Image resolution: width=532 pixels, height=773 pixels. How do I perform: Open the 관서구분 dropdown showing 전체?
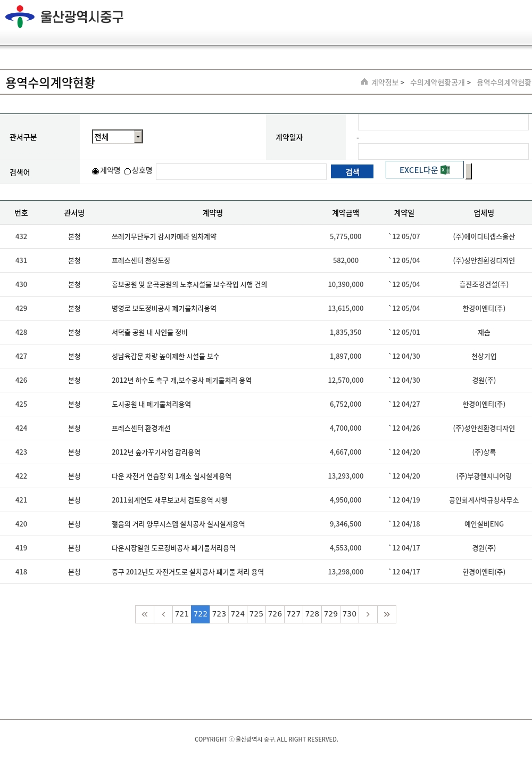(x=113, y=137)
